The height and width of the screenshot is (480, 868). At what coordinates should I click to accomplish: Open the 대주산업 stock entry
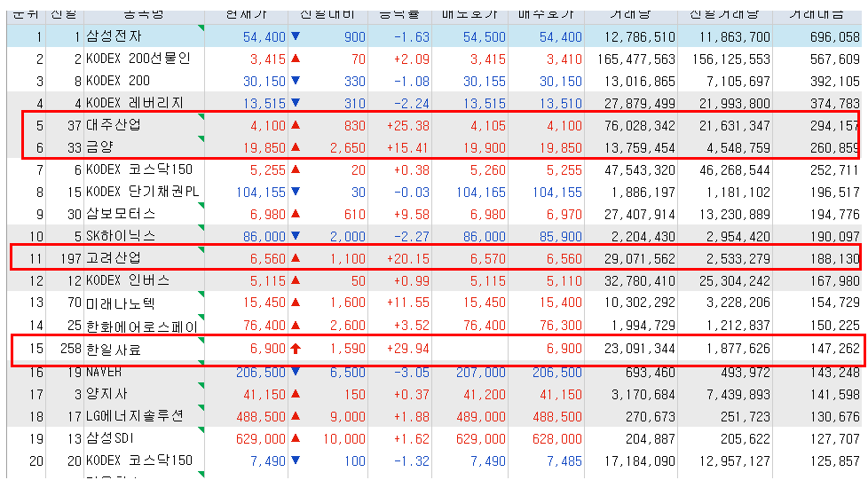pyautogui.click(x=114, y=125)
